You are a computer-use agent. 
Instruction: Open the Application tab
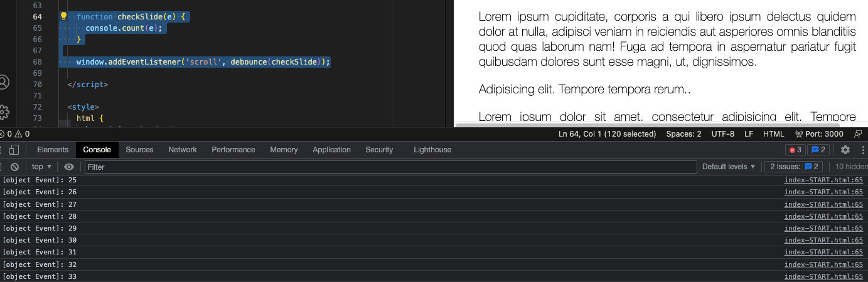331,150
